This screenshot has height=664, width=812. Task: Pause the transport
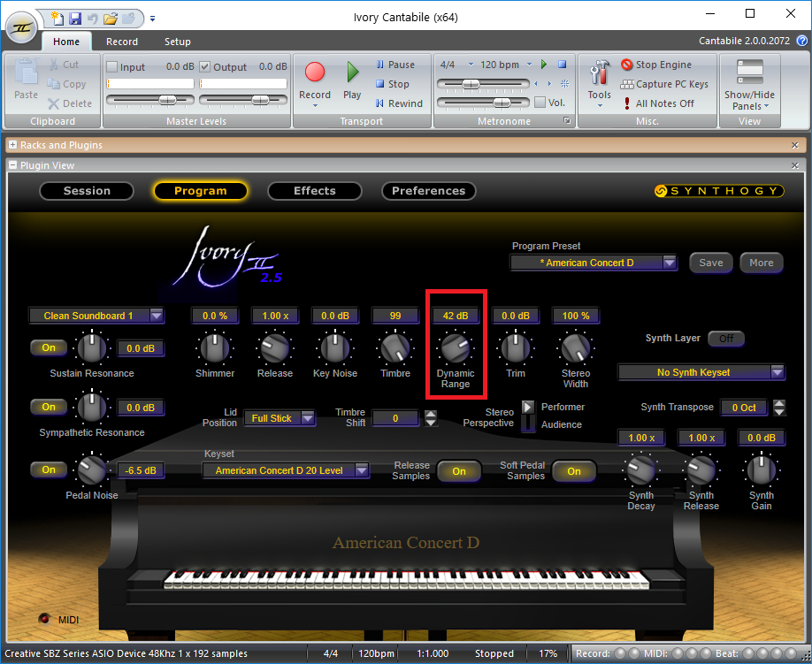coord(395,65)
